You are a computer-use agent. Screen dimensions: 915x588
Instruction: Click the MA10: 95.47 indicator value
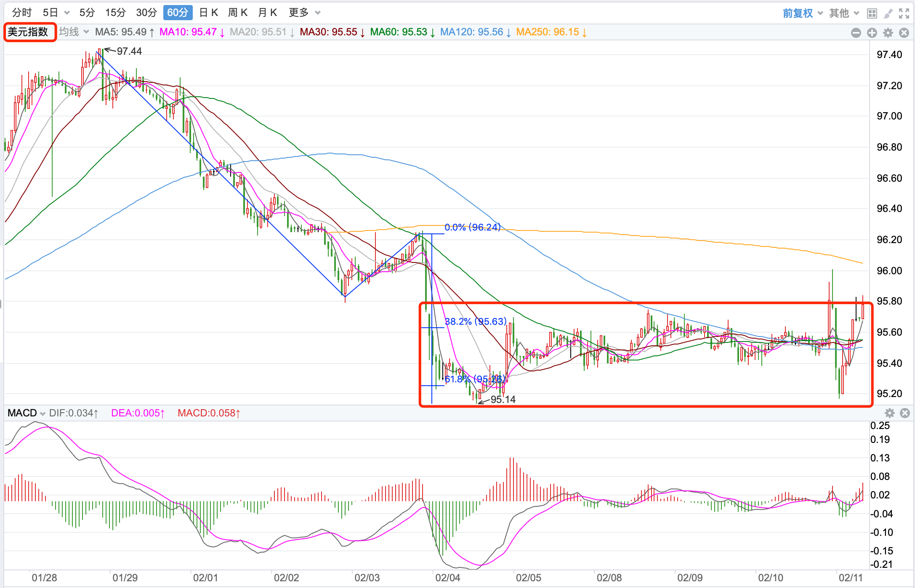(192, 32)
